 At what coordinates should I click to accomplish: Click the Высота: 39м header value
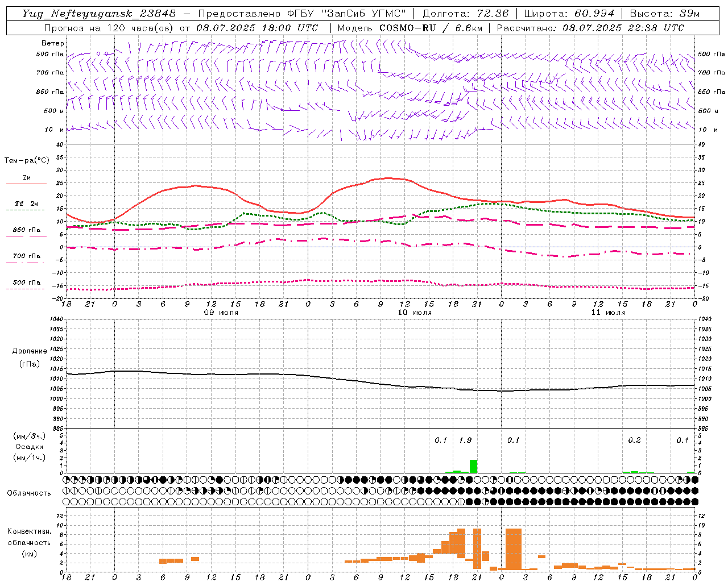tap(665, 14)
